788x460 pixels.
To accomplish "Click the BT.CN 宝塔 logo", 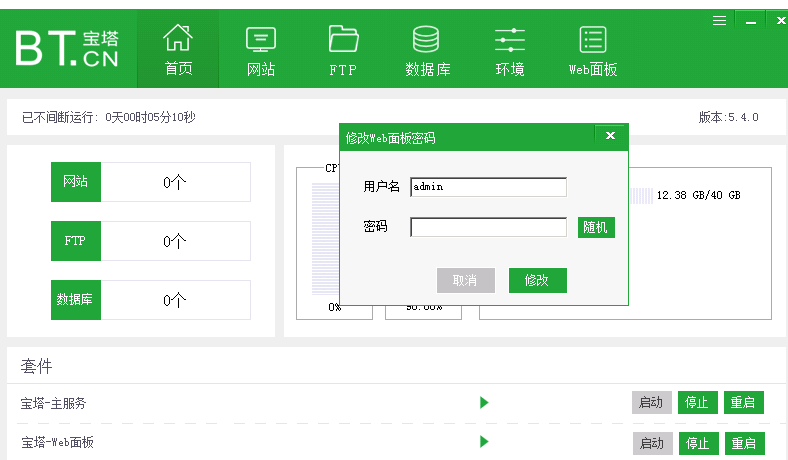I will coord(66,48).
